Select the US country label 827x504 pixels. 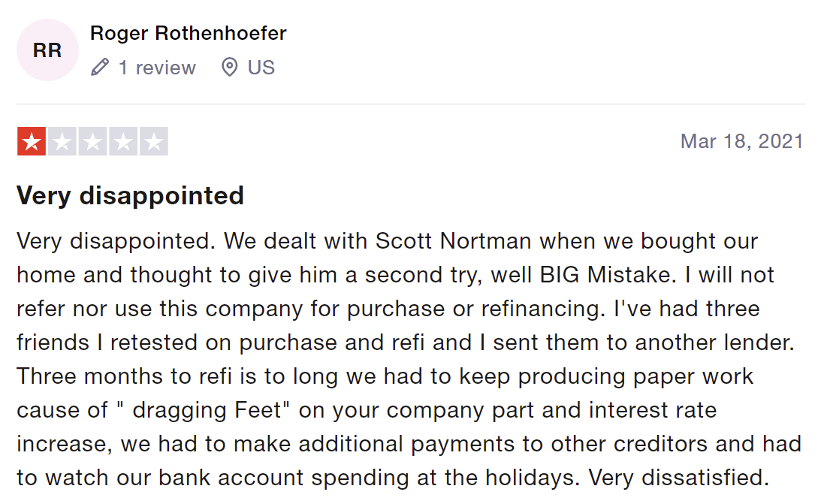click(261, 68)
